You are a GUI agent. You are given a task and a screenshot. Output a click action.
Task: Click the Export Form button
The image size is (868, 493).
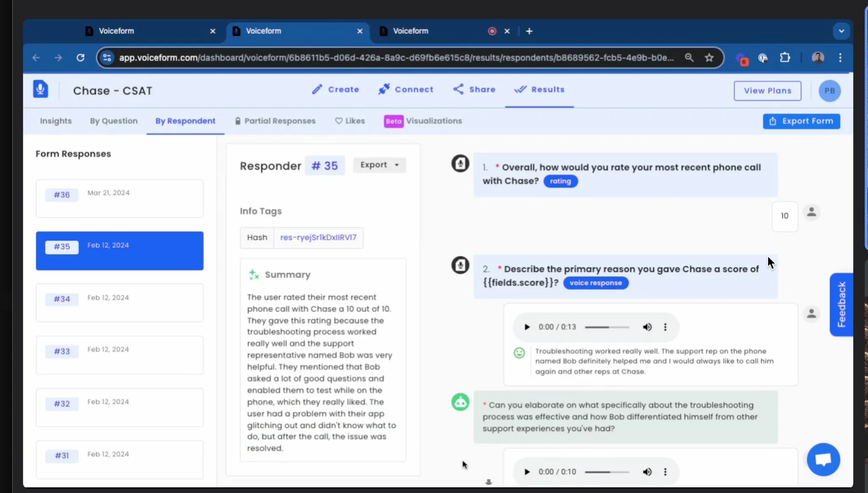pos(801,121)
